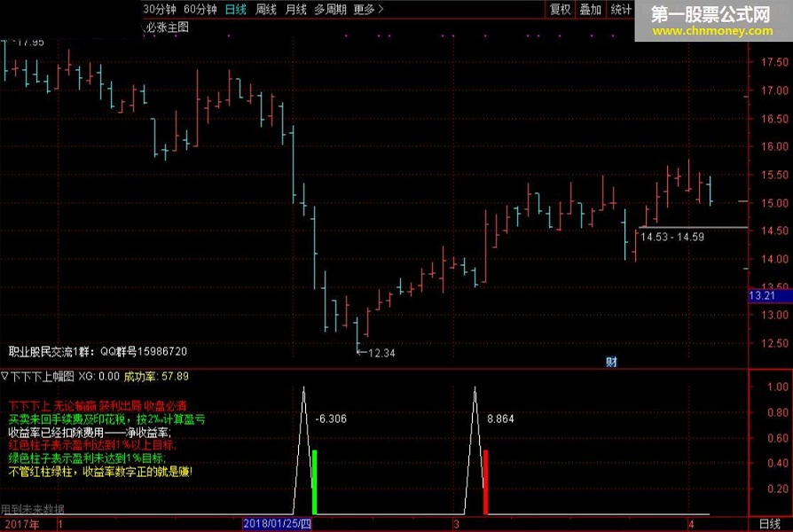This screenshot has width=793, height=532.
Task: Click the QQ群号15986720 text
Action: coord(144,351)
